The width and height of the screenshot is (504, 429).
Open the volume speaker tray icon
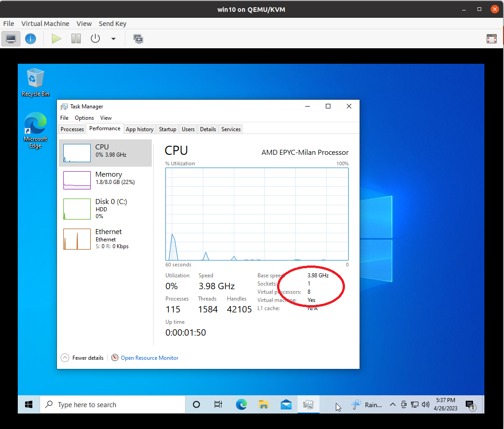point(426,404)
